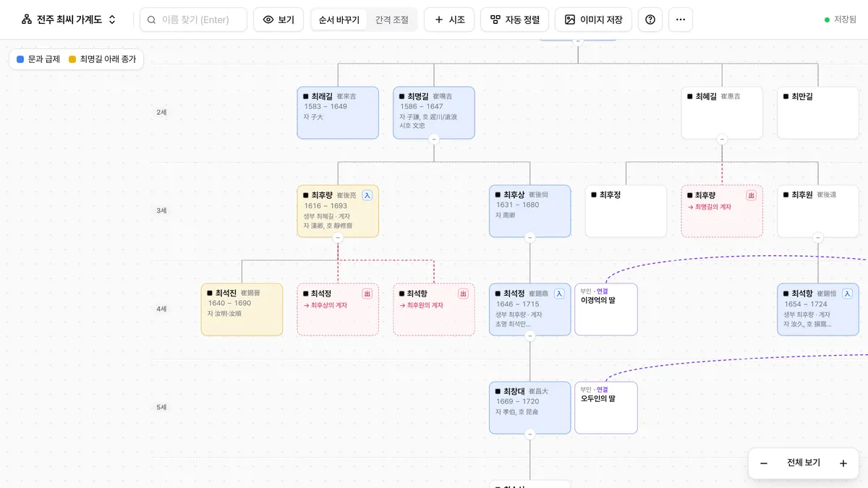This screenshot has width=868, height=488.
Task: Click 연결 link on 오두인의 딸 card
Action: tap(603, 389)
